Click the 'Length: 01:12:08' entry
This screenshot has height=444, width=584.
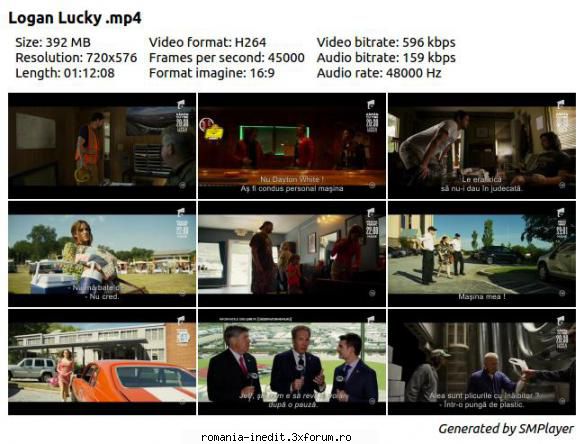coord(65,73)
